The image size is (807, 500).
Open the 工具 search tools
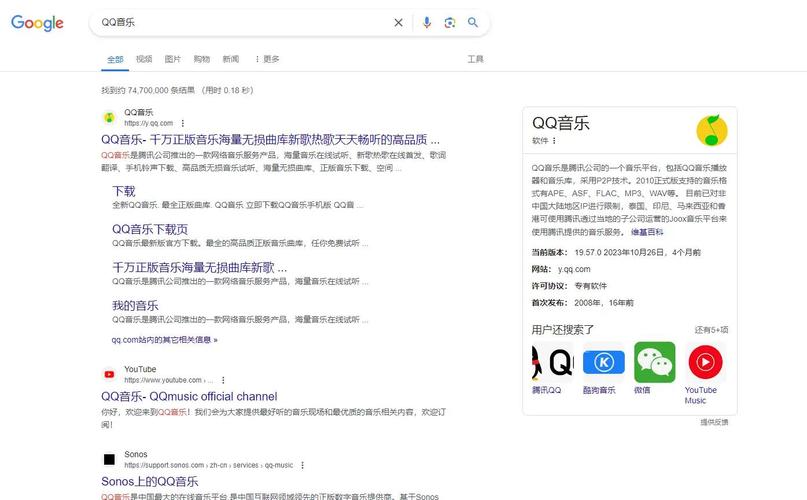point(475,59)
